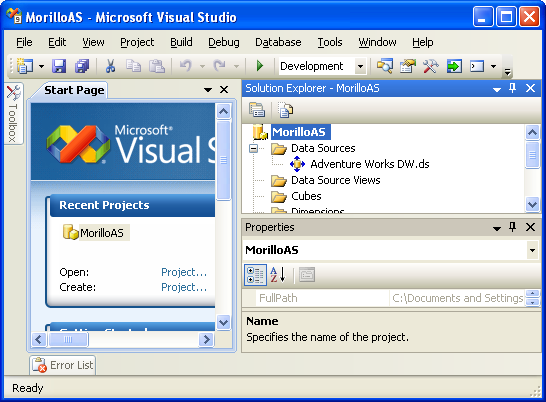This screenshot has height=402, width=546.
Task: Select the Start Page tab
Action: [74, 90]
